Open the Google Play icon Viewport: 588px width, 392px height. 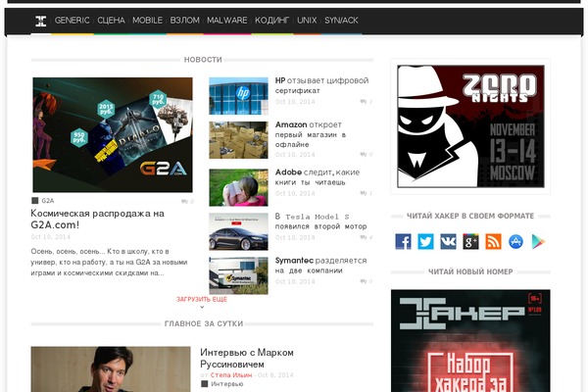tap(538, 242)
